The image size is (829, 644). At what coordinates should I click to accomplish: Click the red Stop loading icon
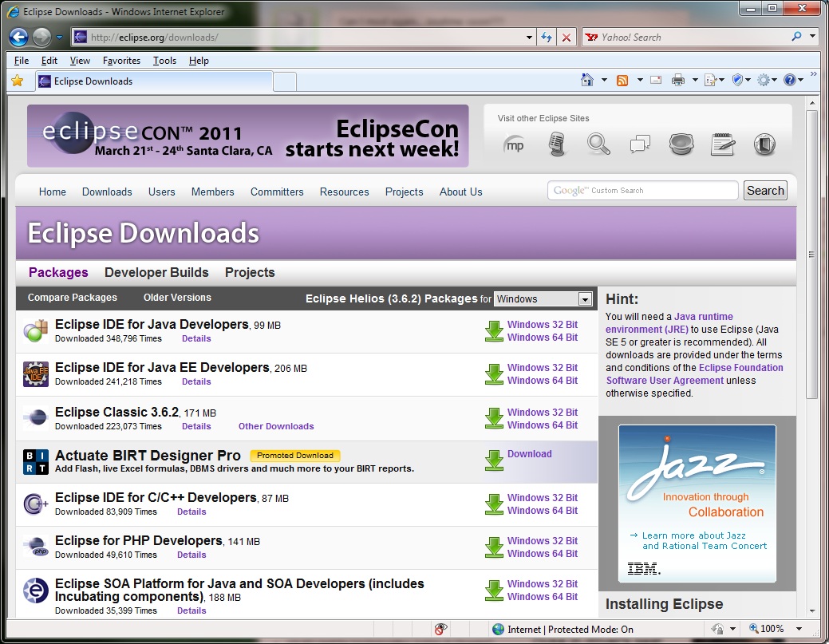point(566,38)
